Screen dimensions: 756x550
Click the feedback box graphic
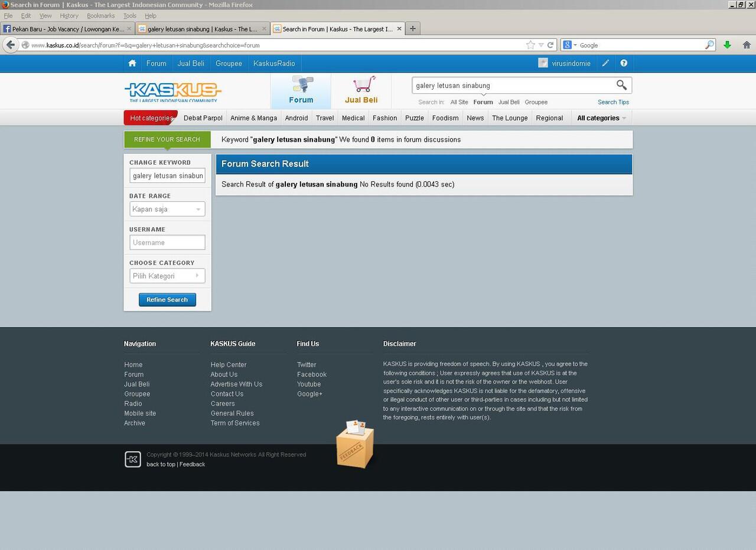coord(355,444)
